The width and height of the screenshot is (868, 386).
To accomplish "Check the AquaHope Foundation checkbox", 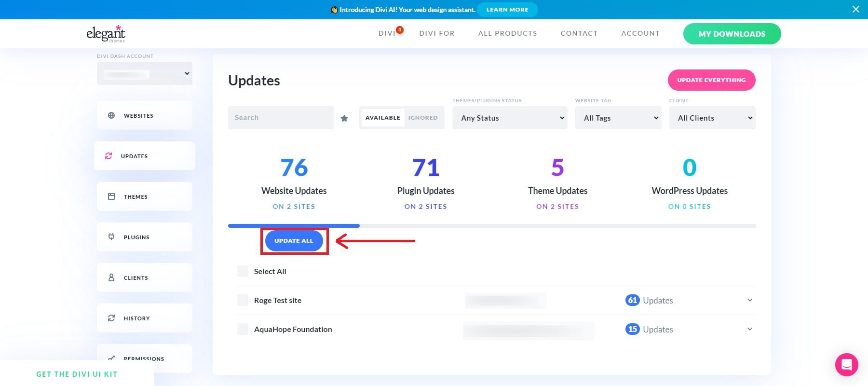I will pos(243,329).
